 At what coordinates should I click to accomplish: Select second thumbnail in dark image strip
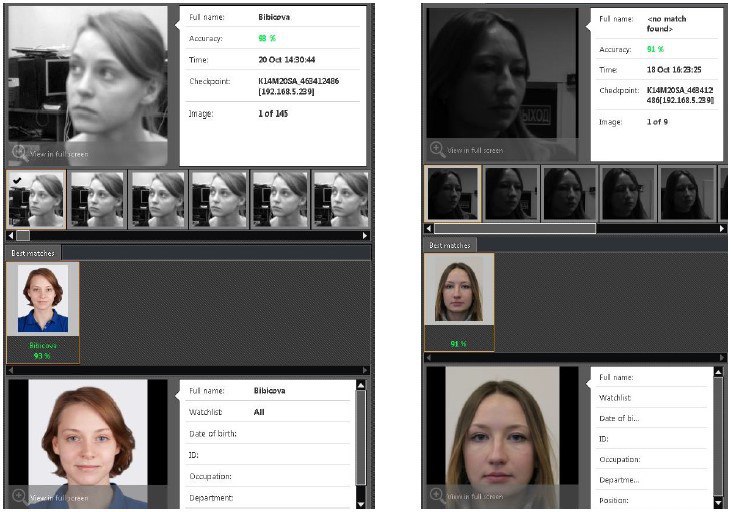[x=510, y=194]
